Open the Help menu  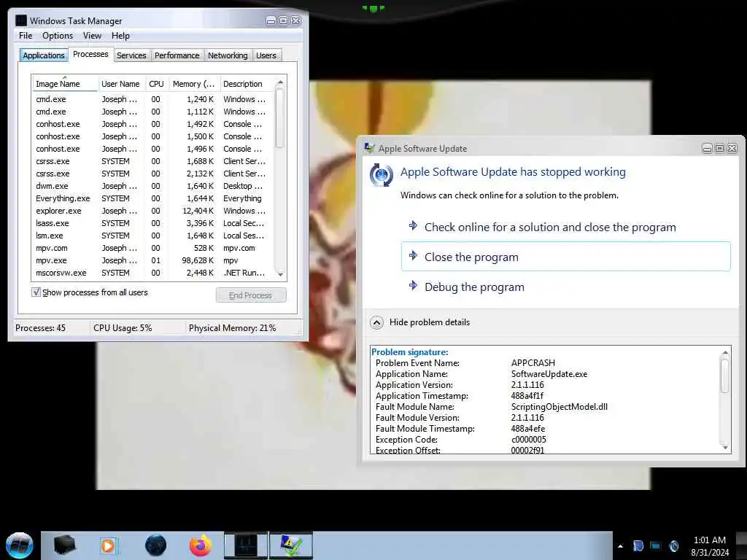[x=120, y=36]
